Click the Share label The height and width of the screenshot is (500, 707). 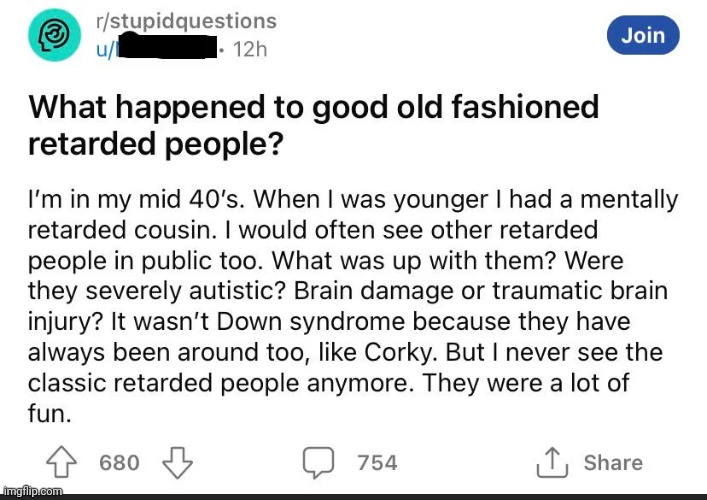pyautogui.click(x=613, y=463)
